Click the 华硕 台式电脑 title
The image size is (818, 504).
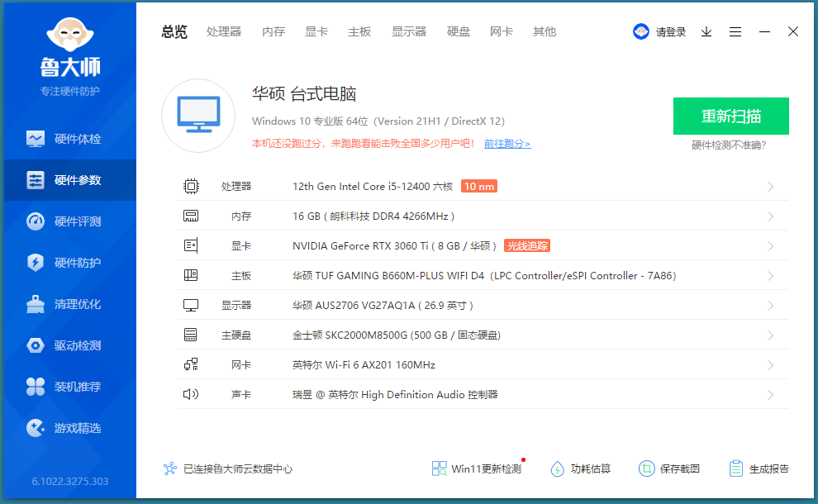pos(304,94)
